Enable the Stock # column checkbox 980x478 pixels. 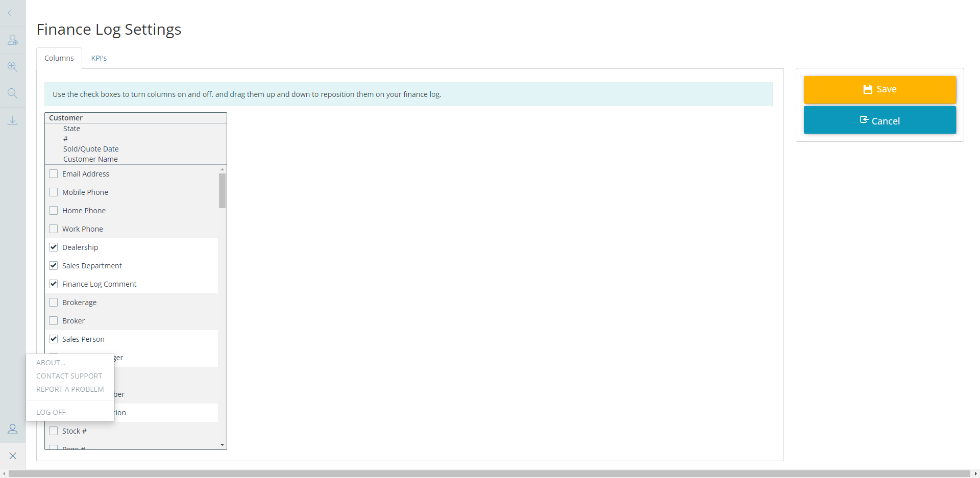pyautogui.click(x=54, y=431)
